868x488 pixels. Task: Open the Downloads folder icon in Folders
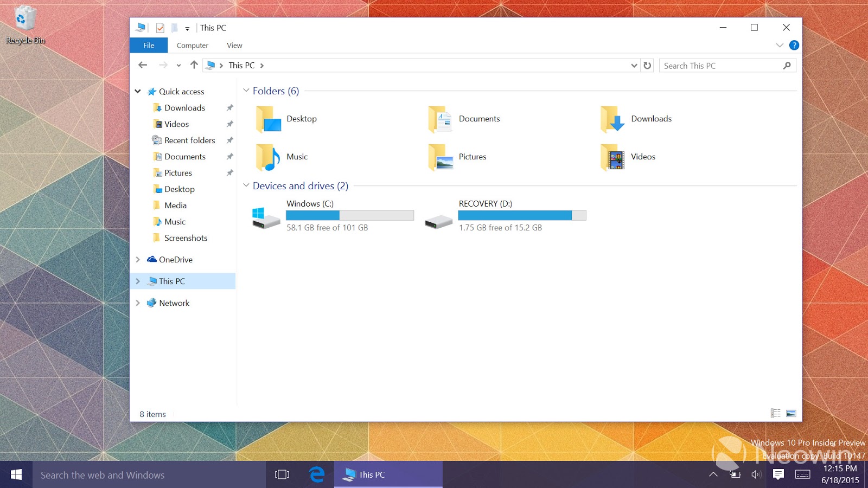coord(612,119)
